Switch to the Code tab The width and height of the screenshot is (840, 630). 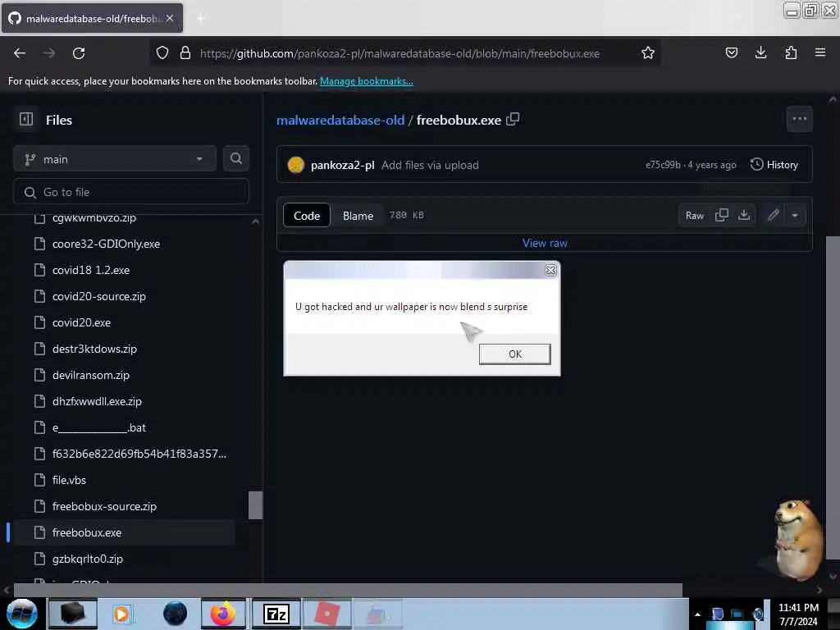pos(307,216)
